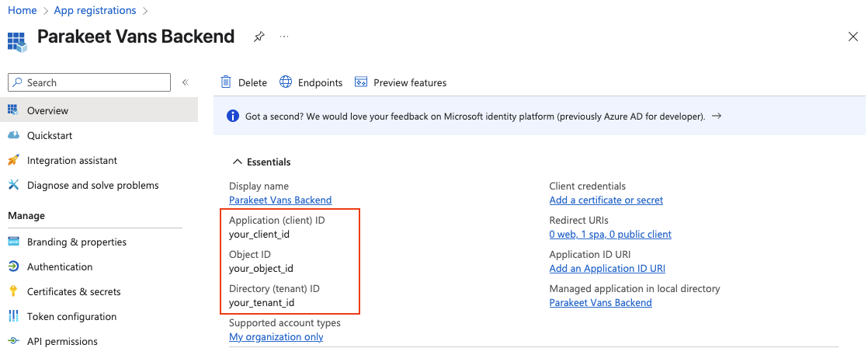Click the Quickstart cloud icon

point(13,136)
